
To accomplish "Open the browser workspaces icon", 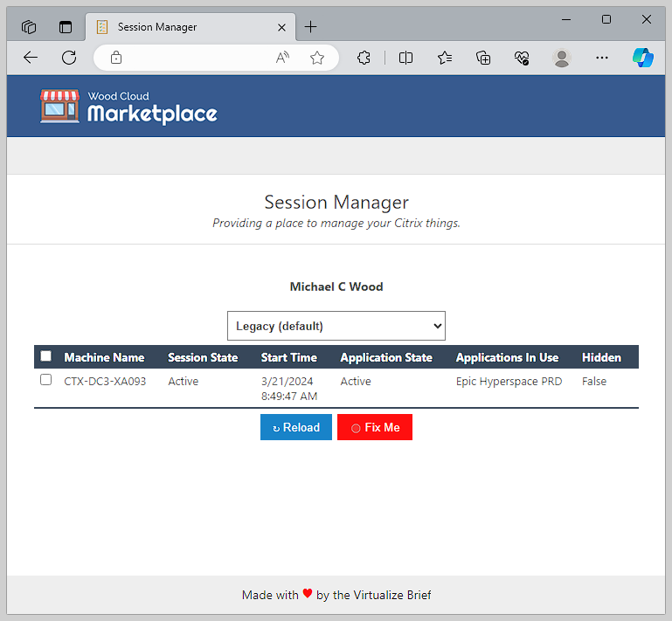I will point(29,27).
